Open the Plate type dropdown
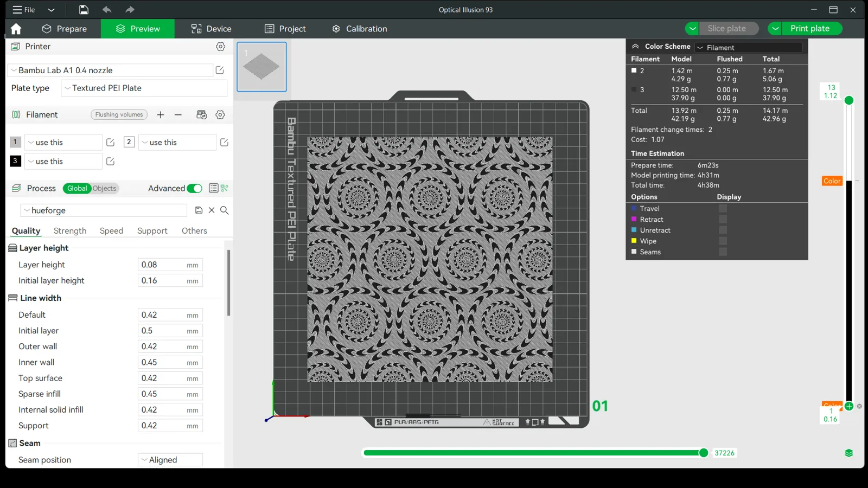The image size is (868, 488). point(144,88)
